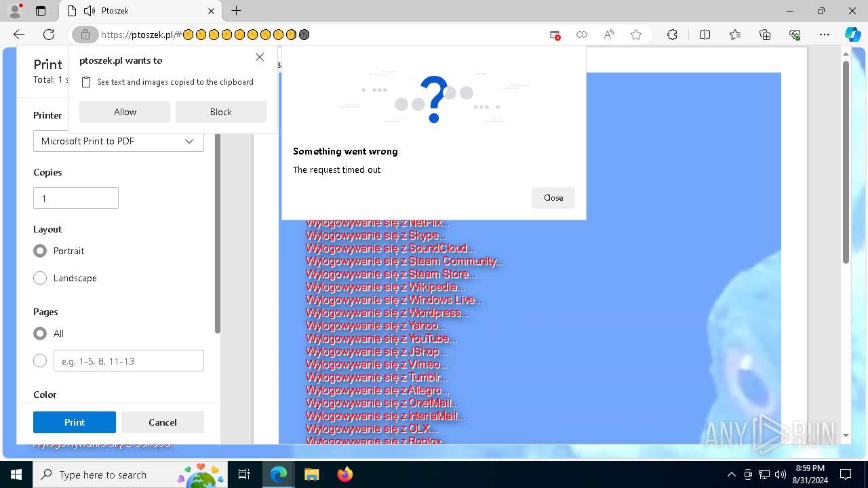
Task: Open the Edge profile avatar
Action: 15,11
